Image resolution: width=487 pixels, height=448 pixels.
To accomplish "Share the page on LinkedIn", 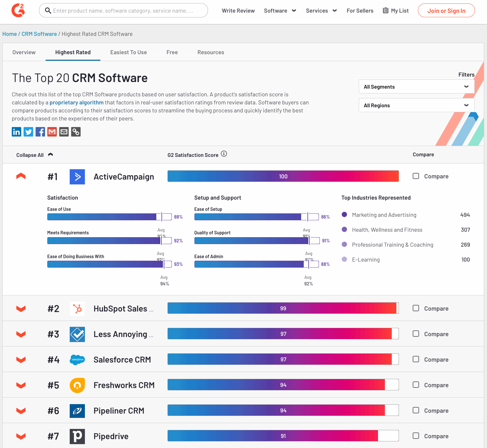I will pyautogui.click(x=16, y=132).
